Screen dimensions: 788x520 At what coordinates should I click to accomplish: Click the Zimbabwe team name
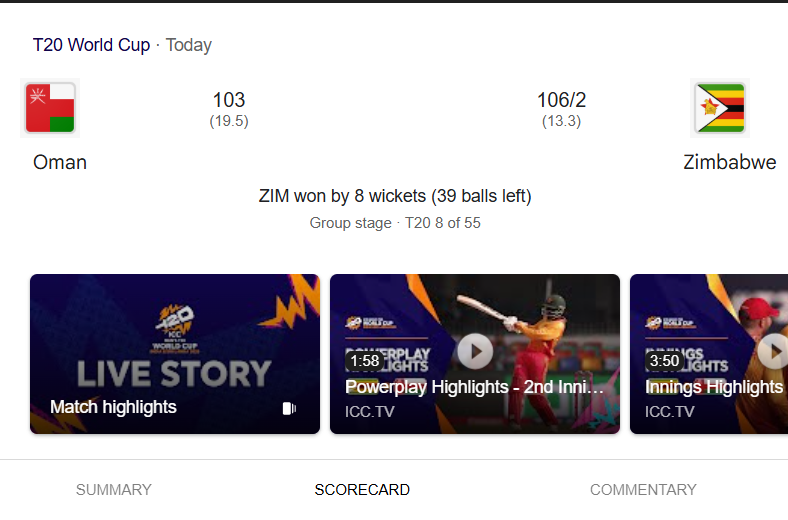(x=730, y=162)
